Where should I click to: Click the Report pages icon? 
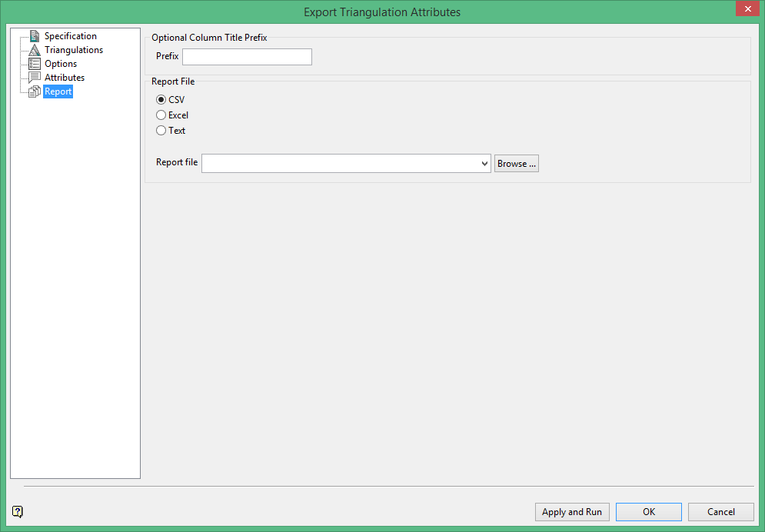[34, 91]
